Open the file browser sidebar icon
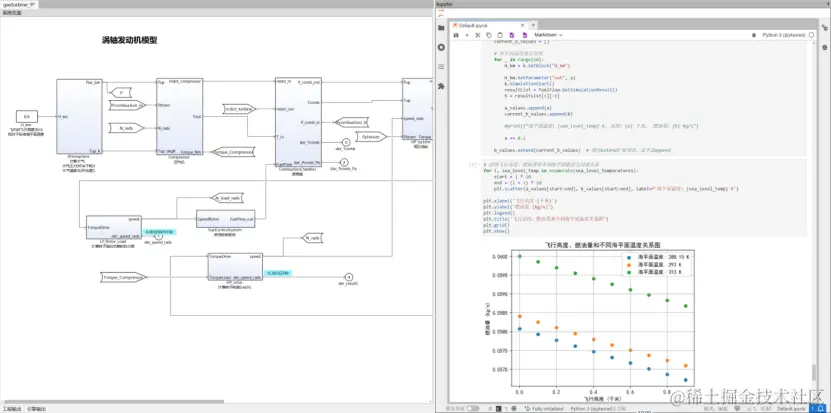 (x=441, y=30)
